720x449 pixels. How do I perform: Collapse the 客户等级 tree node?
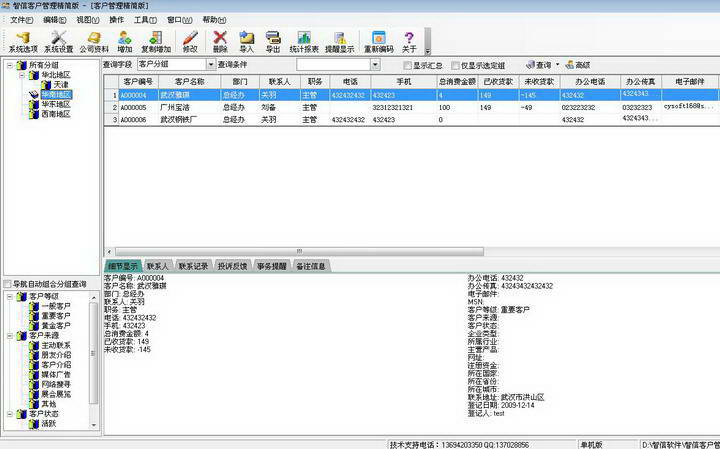point(10,296)
